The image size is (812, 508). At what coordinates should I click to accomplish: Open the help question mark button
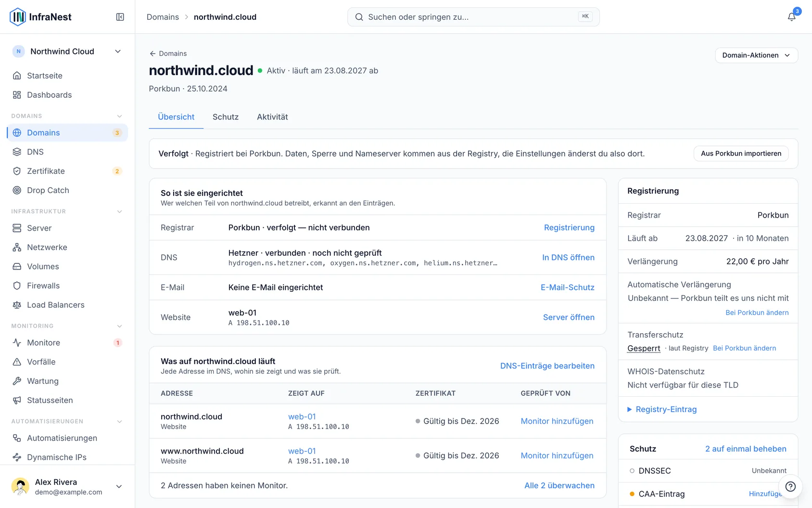pos(790,486)
